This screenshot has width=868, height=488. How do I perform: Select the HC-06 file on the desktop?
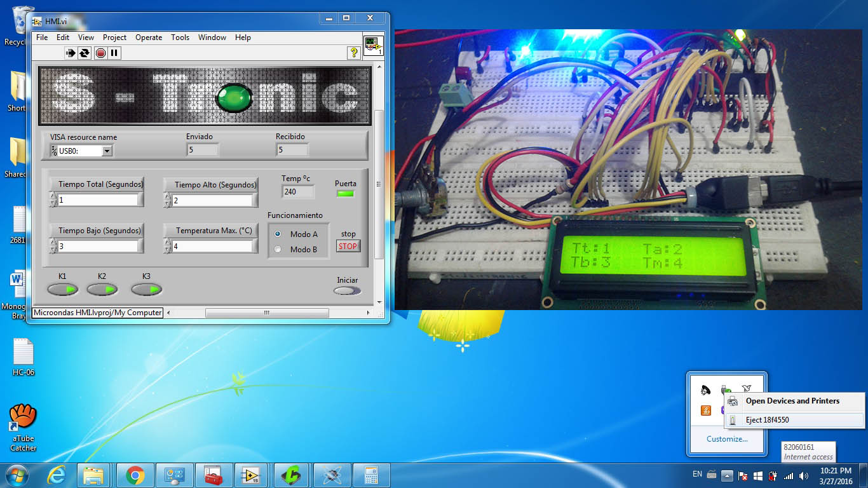pyautogui.click(x=23, y=357)
